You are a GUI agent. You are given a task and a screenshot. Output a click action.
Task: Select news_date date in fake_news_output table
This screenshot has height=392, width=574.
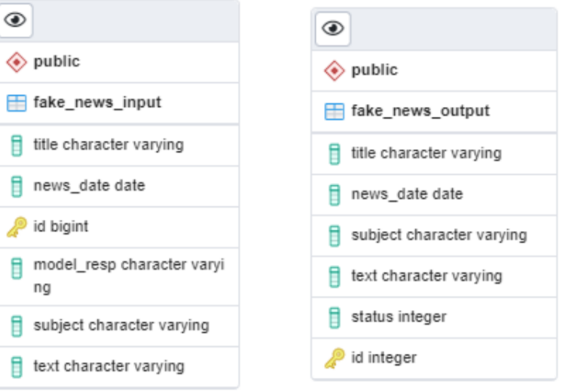click(407, 194)
